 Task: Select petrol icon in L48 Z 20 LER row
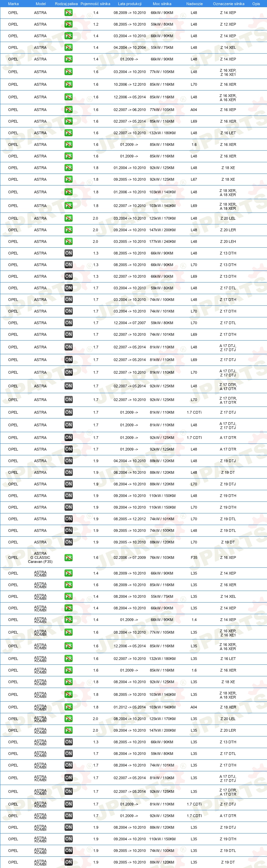click(x=69, y=230)
